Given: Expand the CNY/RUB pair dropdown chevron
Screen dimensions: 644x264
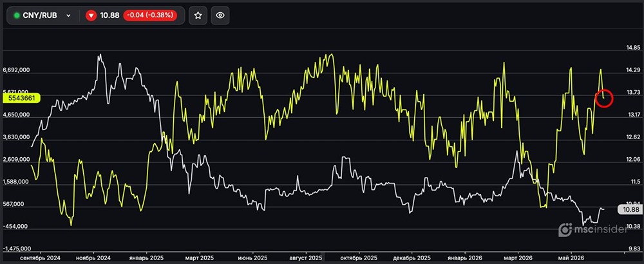Looking at the screenshot, I should click(69, 15).
